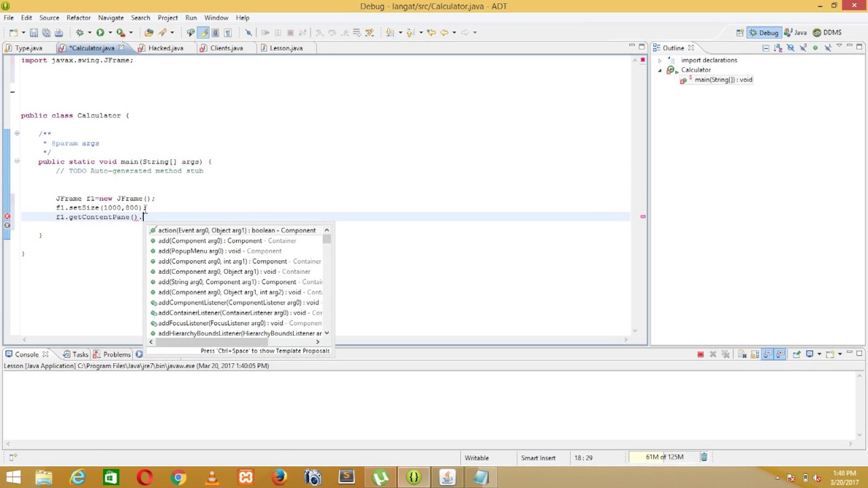The height and width of the screenshot is (488, 868).
Task: Choose action(Event arg0, Object arg1) proposal
Action: tap(235, 230)
